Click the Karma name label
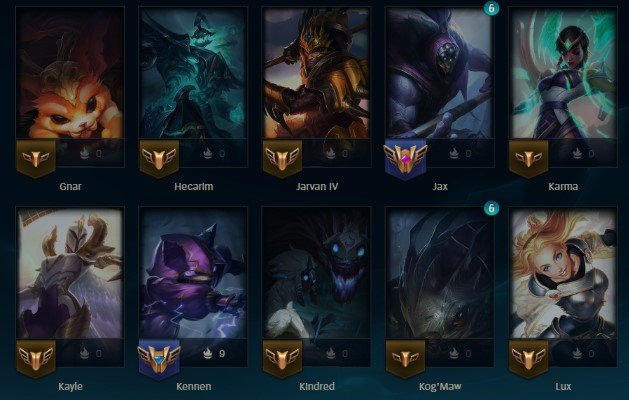The height and width of the screenshot is (400, 629). [563, 187]
